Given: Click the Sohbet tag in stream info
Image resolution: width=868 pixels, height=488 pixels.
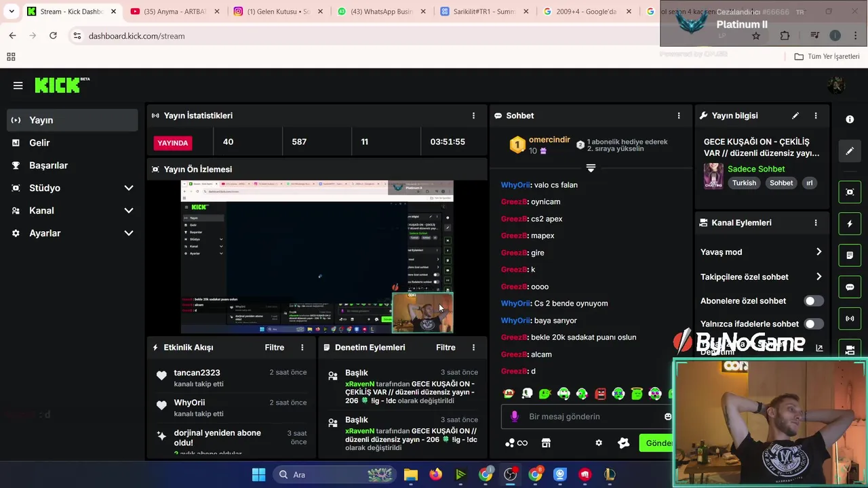Looking at the screenshot, I should coord(781,183).
